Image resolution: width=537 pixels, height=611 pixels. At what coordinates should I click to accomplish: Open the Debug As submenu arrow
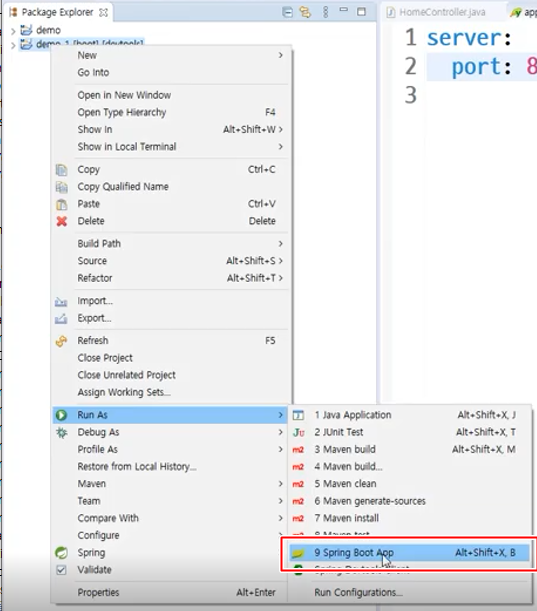coord(281,432)
